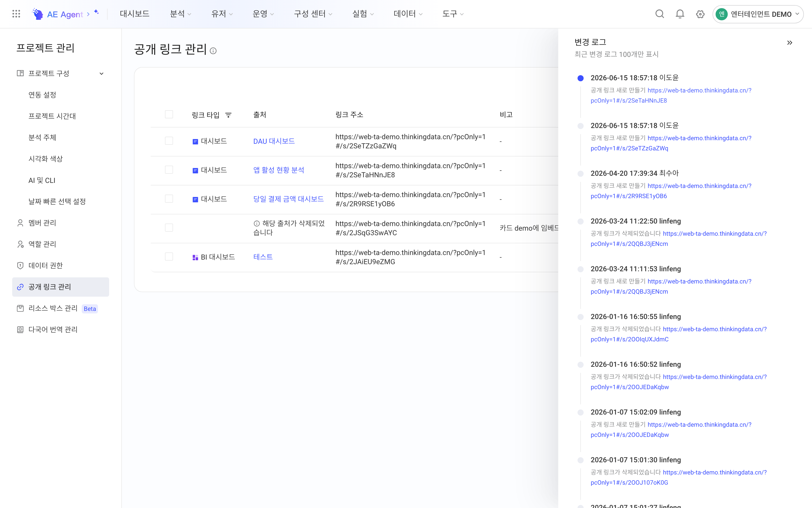The height and width of the screenshot is (508, 812).
Task: Click the 멤버 관리 person icon
Action: click(x=20, y=223)
